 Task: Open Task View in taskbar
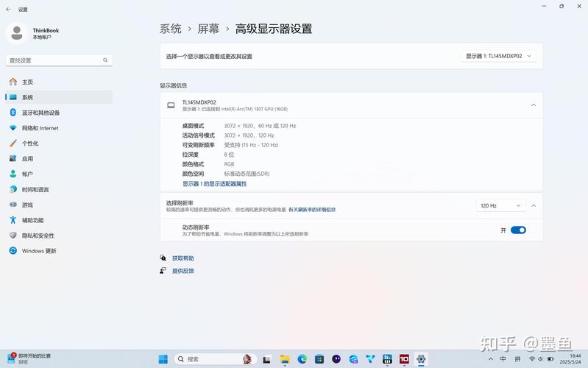(x=266, y=359)
